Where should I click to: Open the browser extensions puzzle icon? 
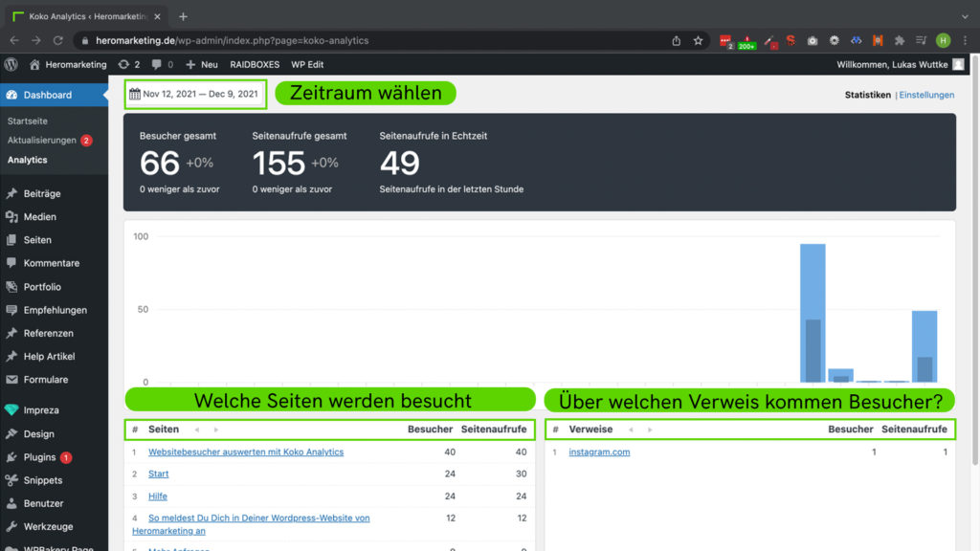(900, 40)
